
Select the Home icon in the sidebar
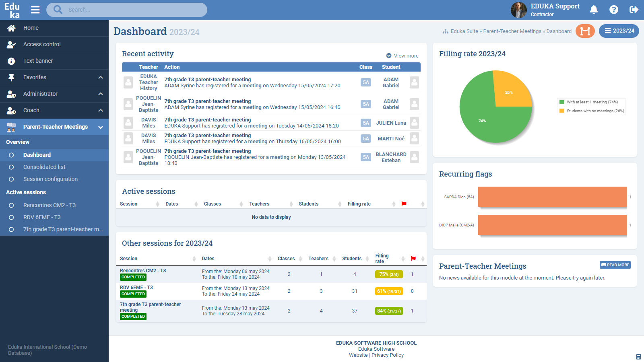12,28
